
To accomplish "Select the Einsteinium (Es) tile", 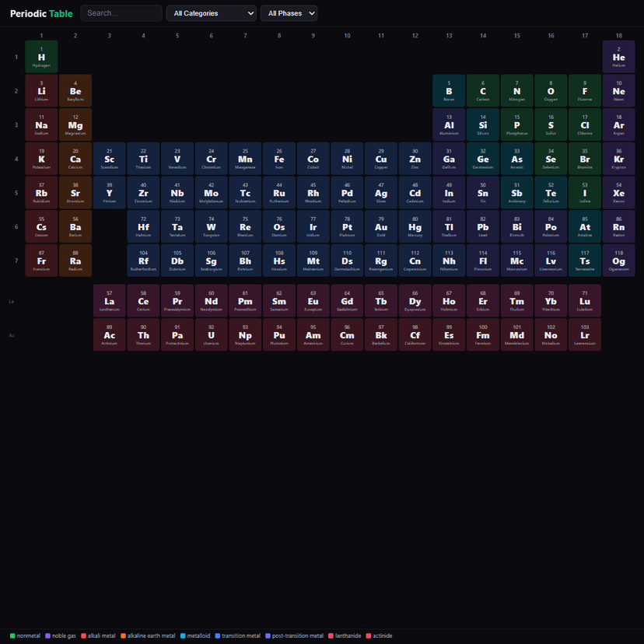I will [x=449, y=334].
